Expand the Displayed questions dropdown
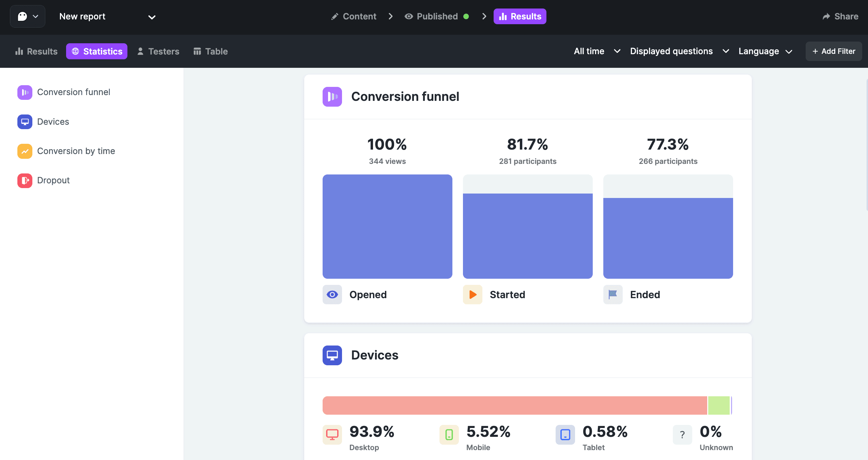 pyautogui.click(x=679, y=51)
